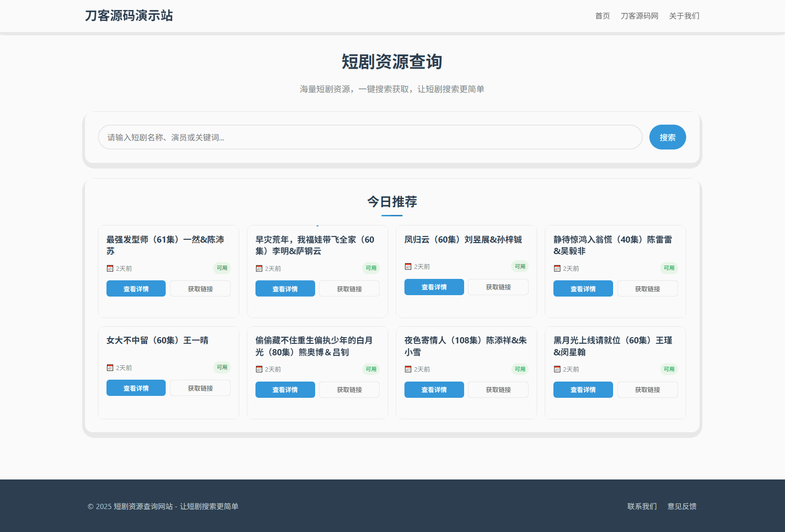Screen dimensions: 785x532
Task: Click calendar icon on 黑月光上线请就位 card
Action: click(557, 369)
